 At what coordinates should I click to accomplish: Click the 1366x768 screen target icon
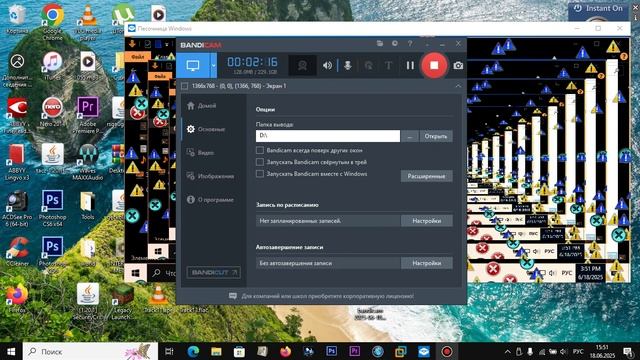click(185, 86)
